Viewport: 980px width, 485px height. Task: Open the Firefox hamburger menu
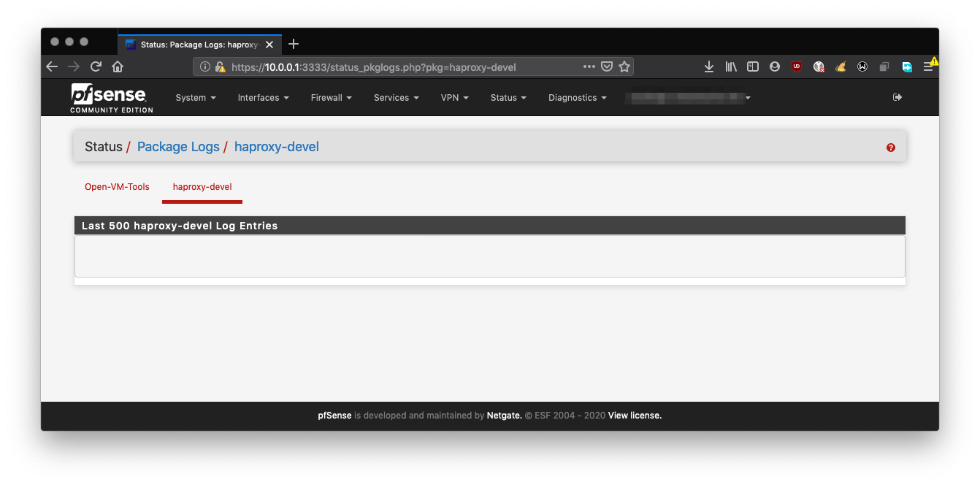pyautogui.click(x=928, y=66)
